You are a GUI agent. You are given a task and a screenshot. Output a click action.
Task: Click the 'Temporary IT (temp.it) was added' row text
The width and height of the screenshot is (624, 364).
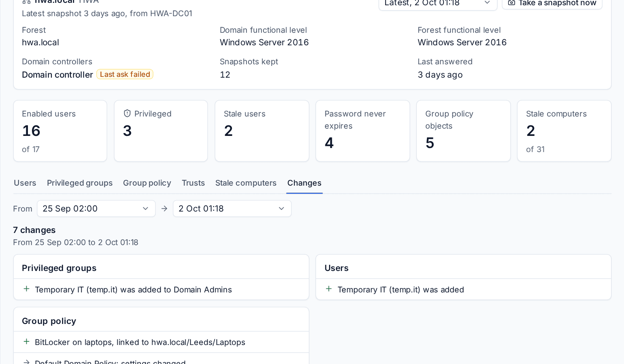point(401,290)
